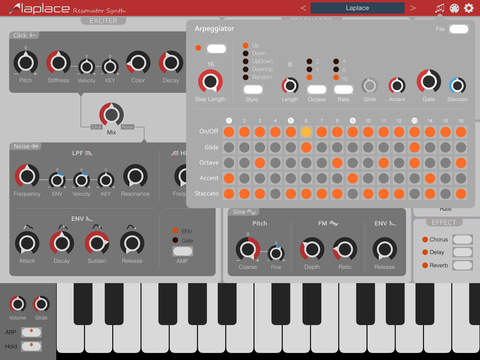Disable Accent on step 1

coord(229,178)
